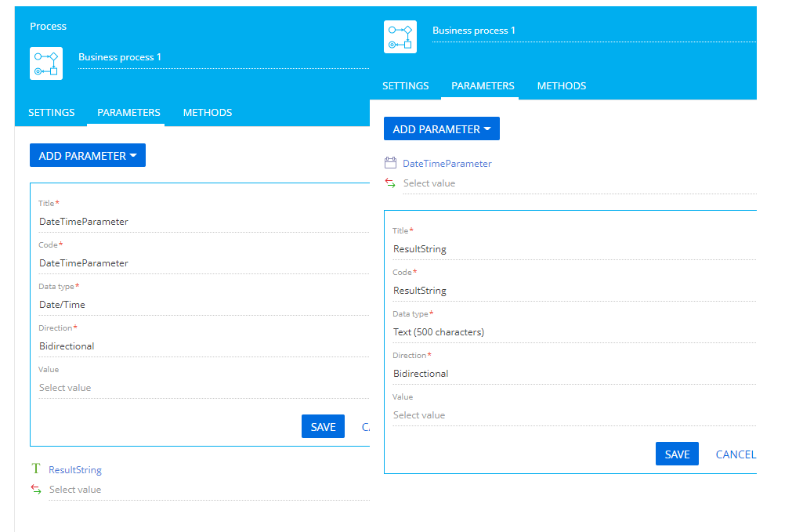Click the left process diagram icon
The width and height of the screenshot is (803, 532).
(x=46, y=63)
